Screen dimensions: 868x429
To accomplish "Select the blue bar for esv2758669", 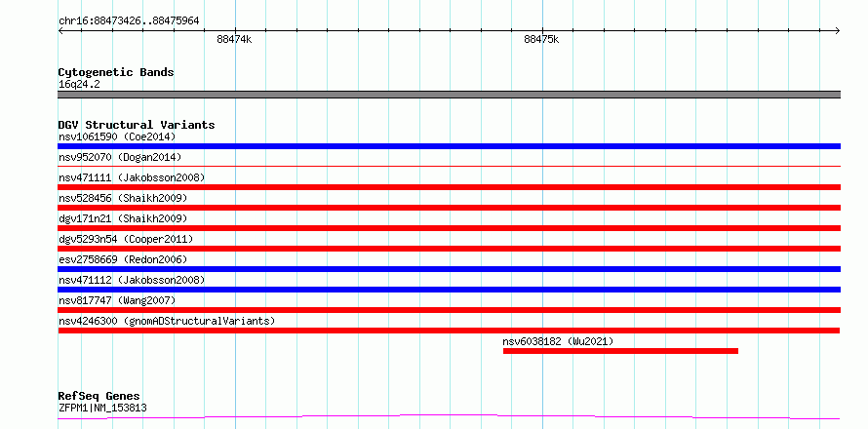I will click(x=449, y=269).
